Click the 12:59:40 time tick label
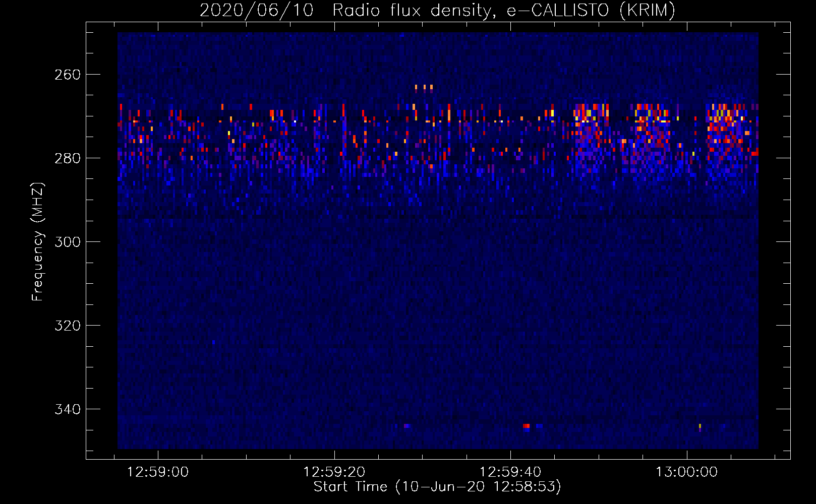Screen dimensions: 816x504 tap(510, 472)
